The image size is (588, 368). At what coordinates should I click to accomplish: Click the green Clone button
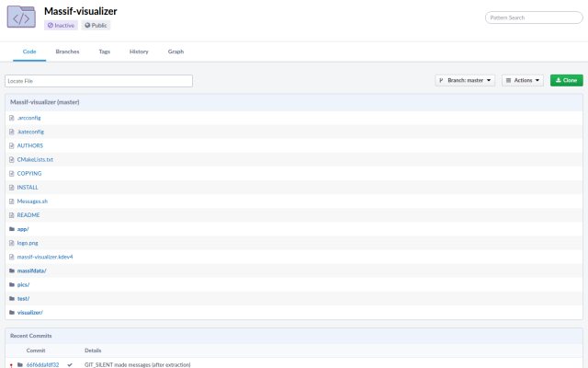566,80
